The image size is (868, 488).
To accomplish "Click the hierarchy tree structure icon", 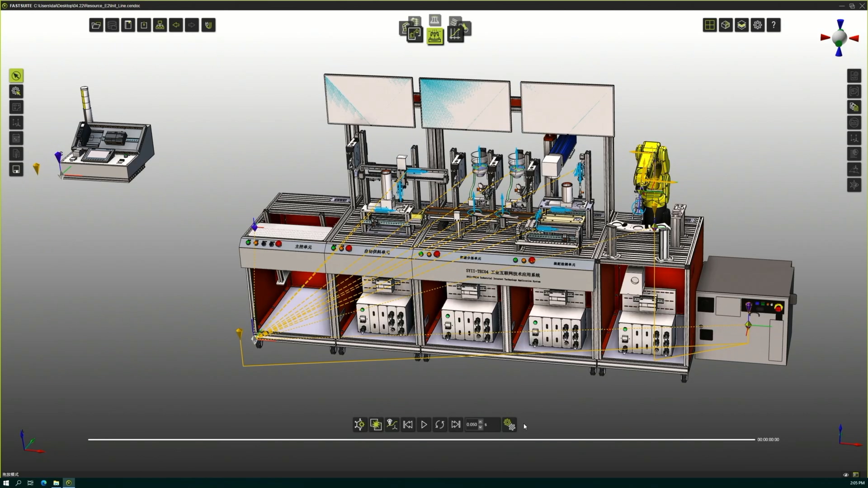I will pyautogui.click(x=160, y=25).
